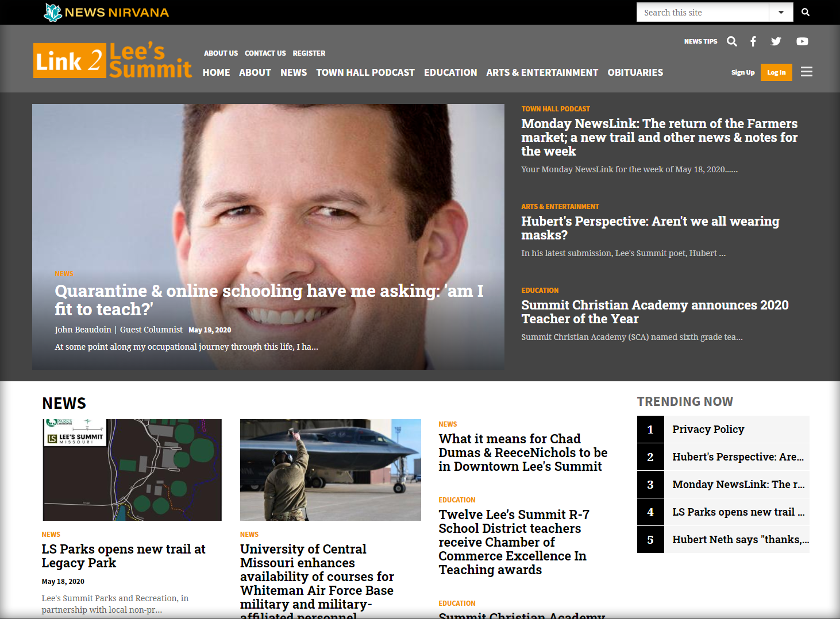Open the header search magnifier icon

point(732,41)
